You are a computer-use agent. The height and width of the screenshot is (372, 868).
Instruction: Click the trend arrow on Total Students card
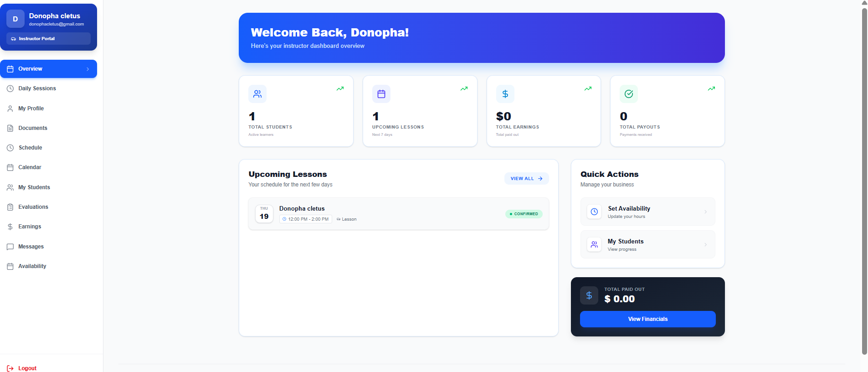340,88
